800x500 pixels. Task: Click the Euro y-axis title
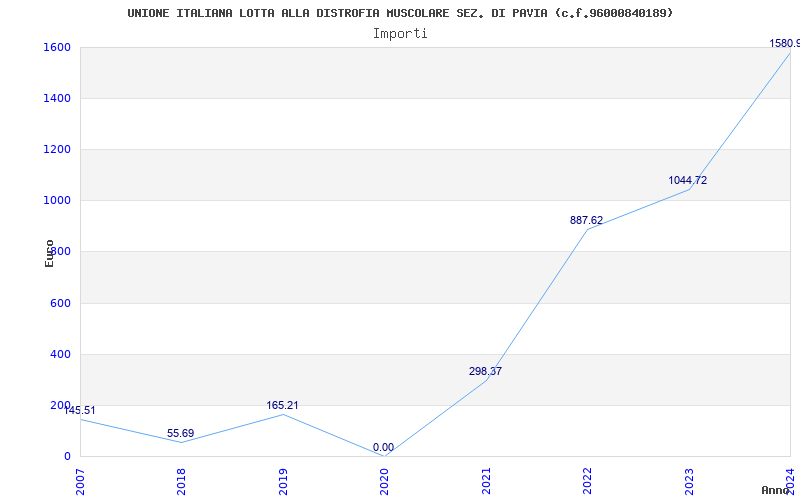49,253
